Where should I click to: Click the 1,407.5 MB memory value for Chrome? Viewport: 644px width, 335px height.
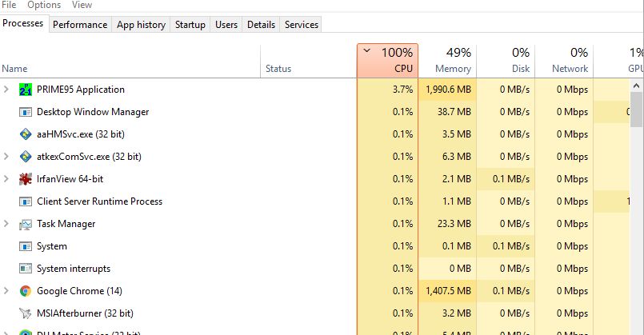point(448,291)
